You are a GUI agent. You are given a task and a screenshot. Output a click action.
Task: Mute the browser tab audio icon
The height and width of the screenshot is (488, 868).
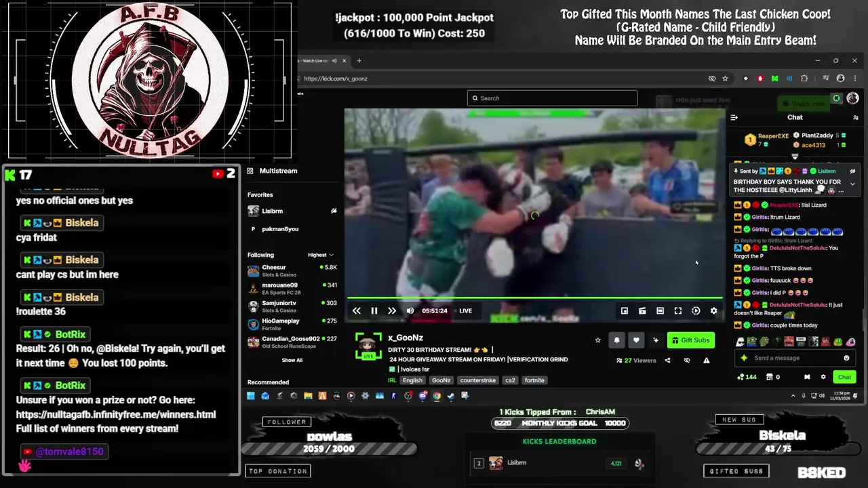pyautogui.click(x=334, y=61)
